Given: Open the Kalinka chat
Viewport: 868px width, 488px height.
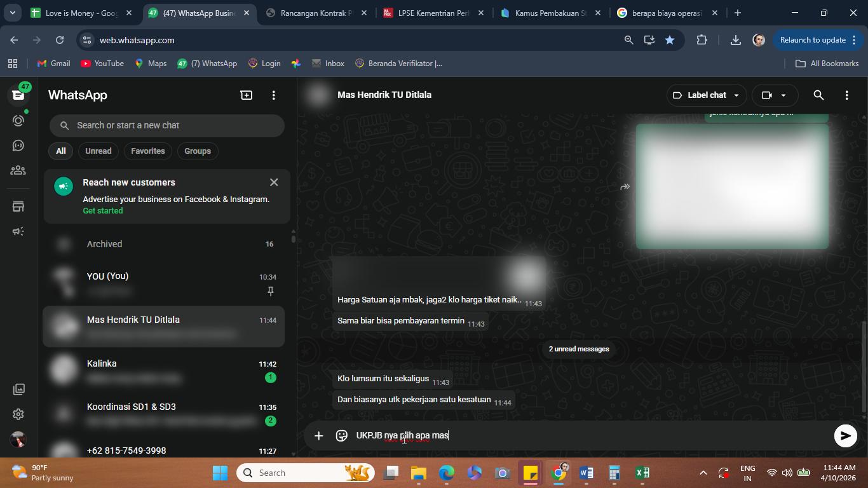Looking at the screenshot, I should pos(164,370).
